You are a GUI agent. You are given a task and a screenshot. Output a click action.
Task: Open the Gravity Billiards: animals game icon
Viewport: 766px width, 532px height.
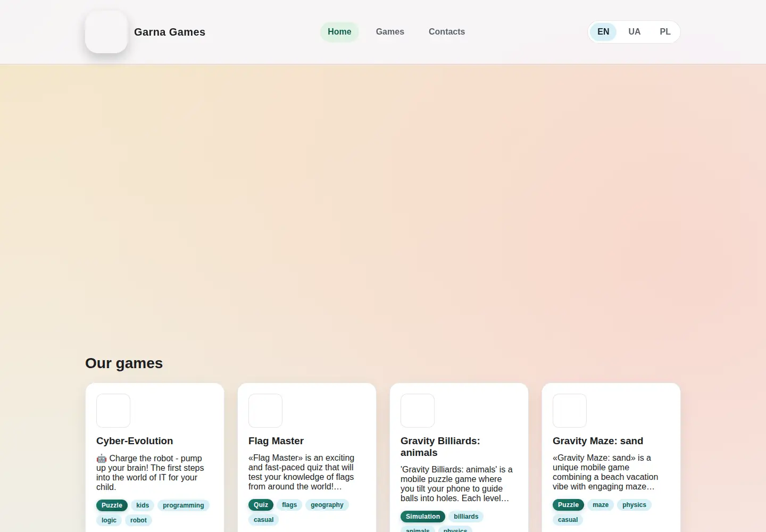click(x=418, y=411)
